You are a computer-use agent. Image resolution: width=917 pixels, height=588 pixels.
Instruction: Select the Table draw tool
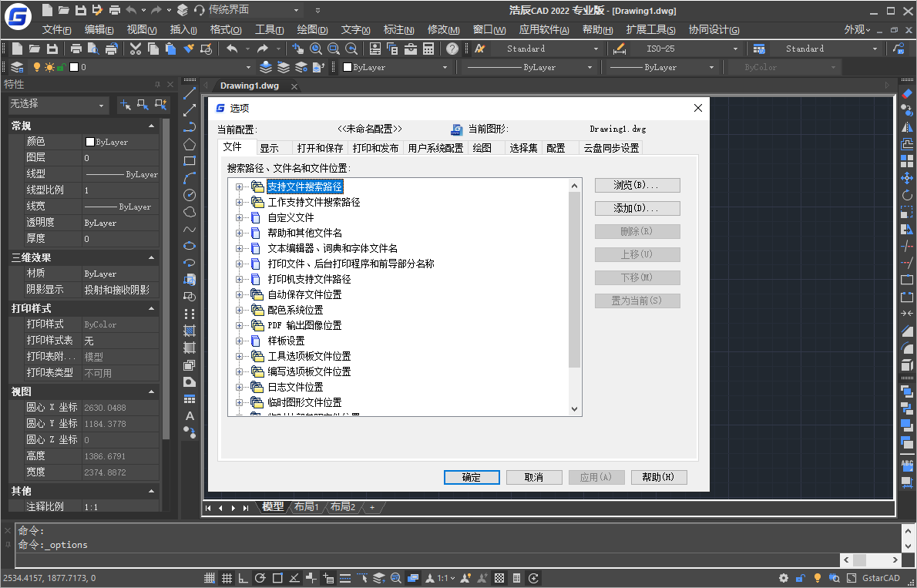(x=190, y=399)
